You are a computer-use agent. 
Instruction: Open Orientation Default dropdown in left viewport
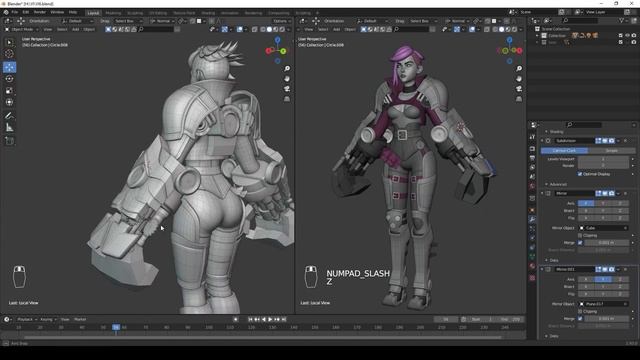click(x=77, y=21)
